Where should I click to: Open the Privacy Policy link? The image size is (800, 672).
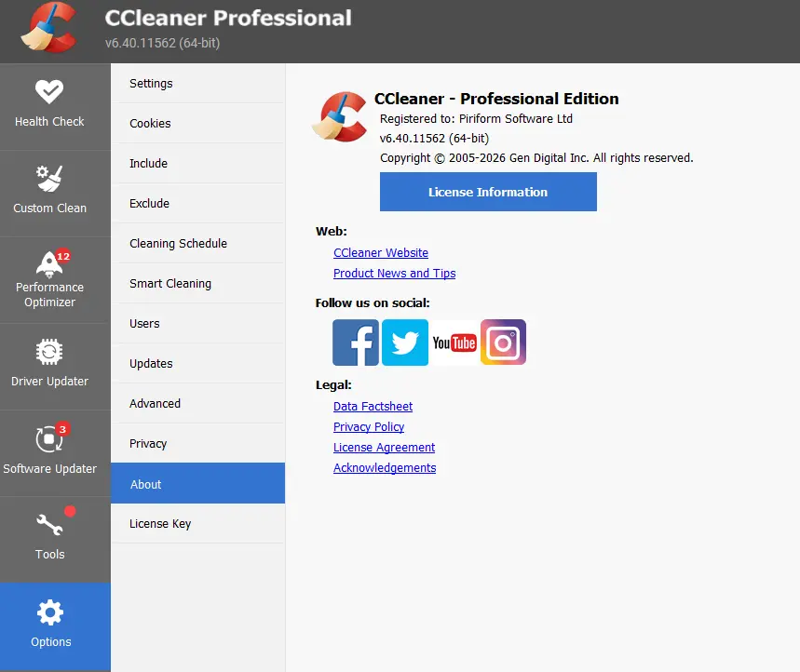[x=369, y=427]
